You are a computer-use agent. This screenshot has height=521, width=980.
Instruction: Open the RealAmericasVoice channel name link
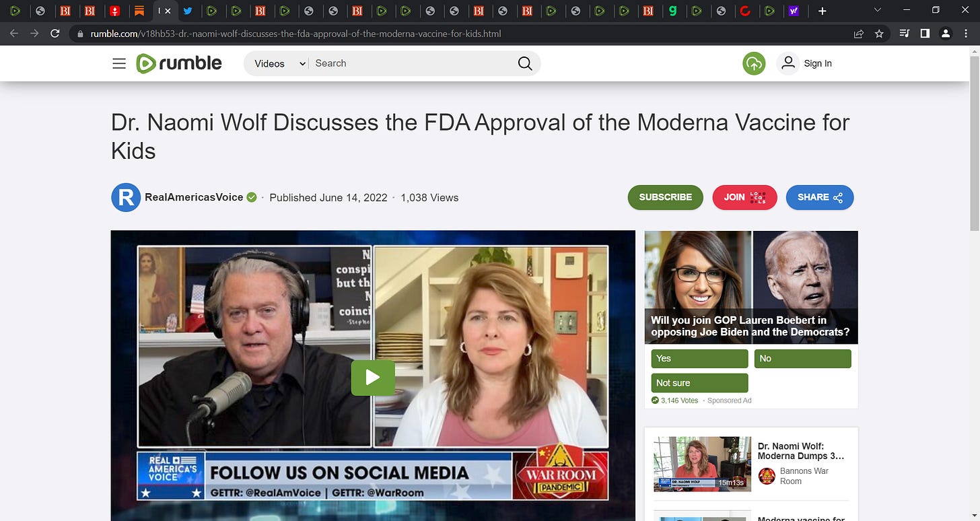(x=194, y=197)
